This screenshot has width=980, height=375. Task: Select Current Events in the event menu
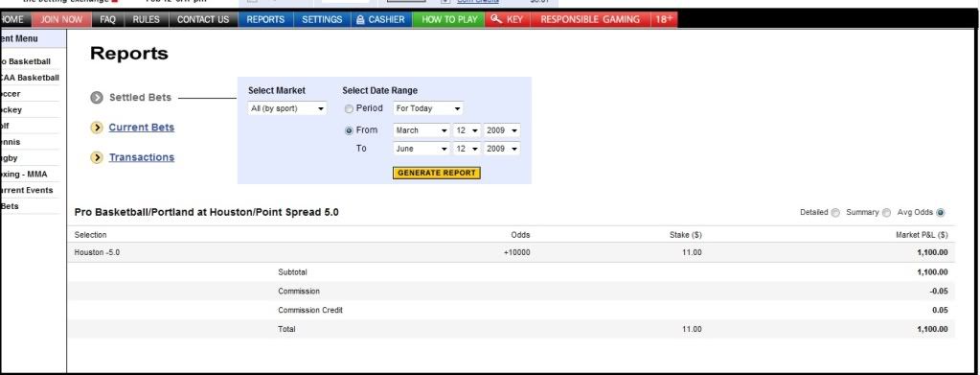point(26,190)
